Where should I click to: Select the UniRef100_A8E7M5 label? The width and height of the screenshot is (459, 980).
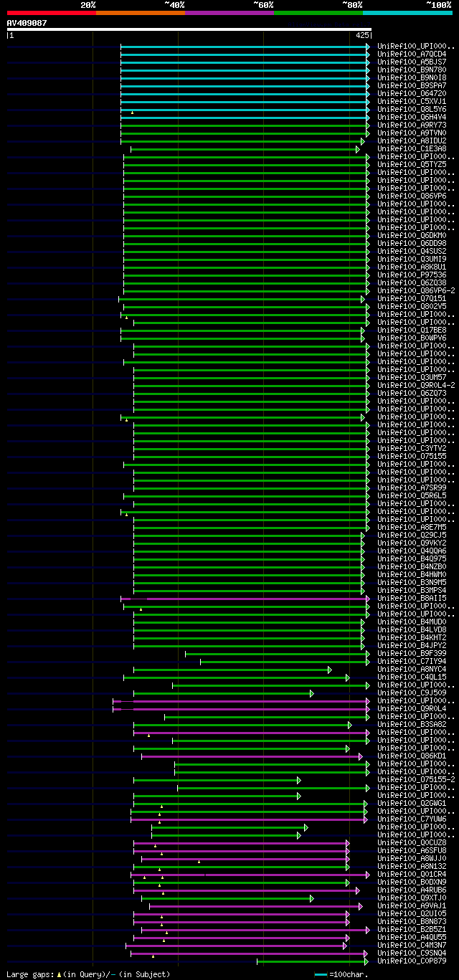coord(412,527)
